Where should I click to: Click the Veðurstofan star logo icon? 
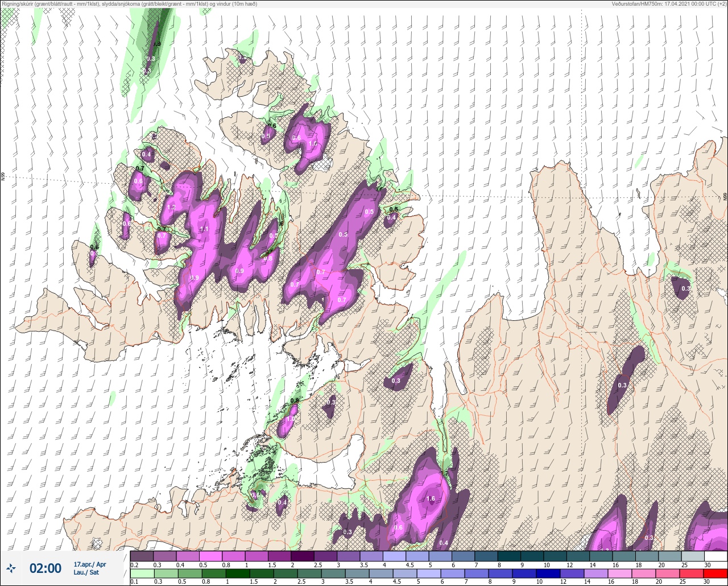click(11, 568)
